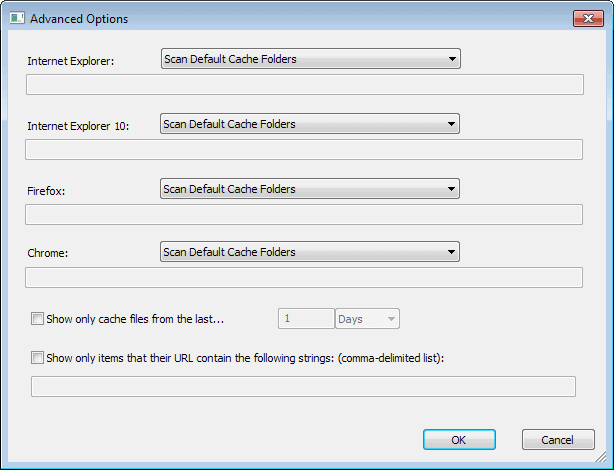Open the Days time unit dropdown
This screenshot has height=470, width=614.
point(368,319)
